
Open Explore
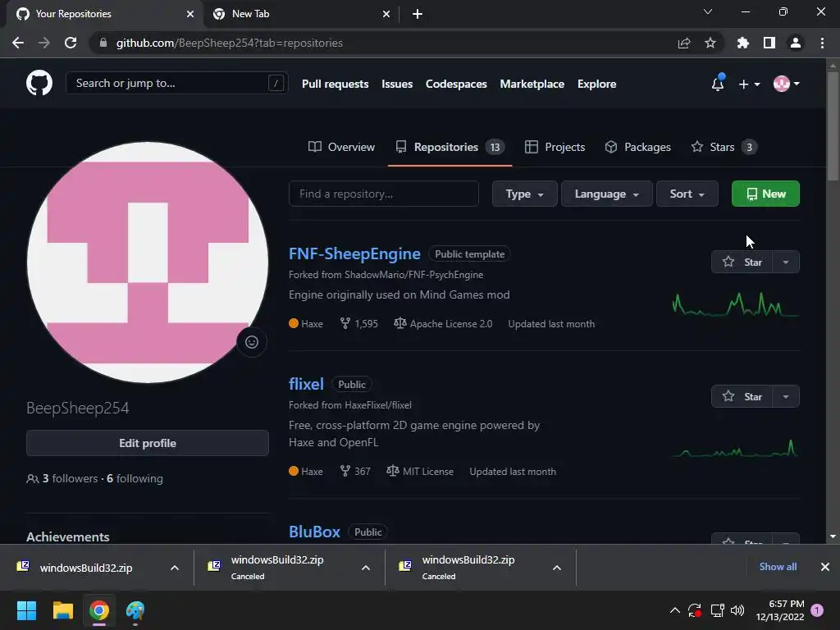click(x=597, y=84)
